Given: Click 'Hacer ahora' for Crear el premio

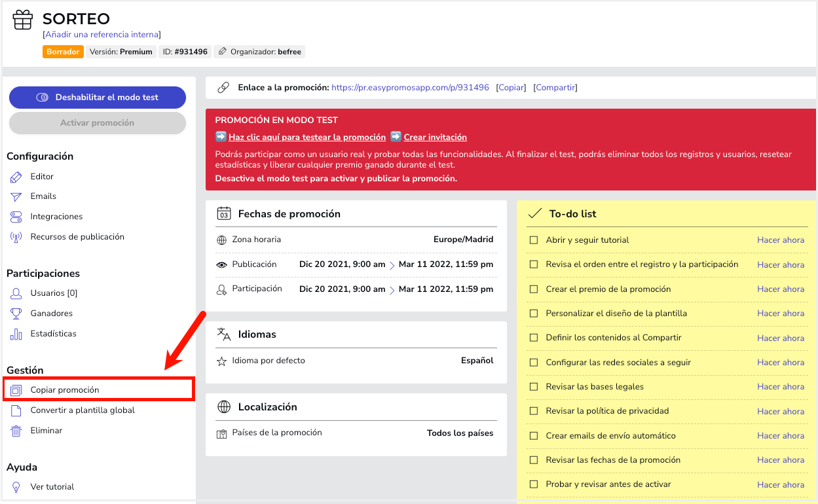Looking at the screenshot, I should pyautogui.click(x=781, y=289).
